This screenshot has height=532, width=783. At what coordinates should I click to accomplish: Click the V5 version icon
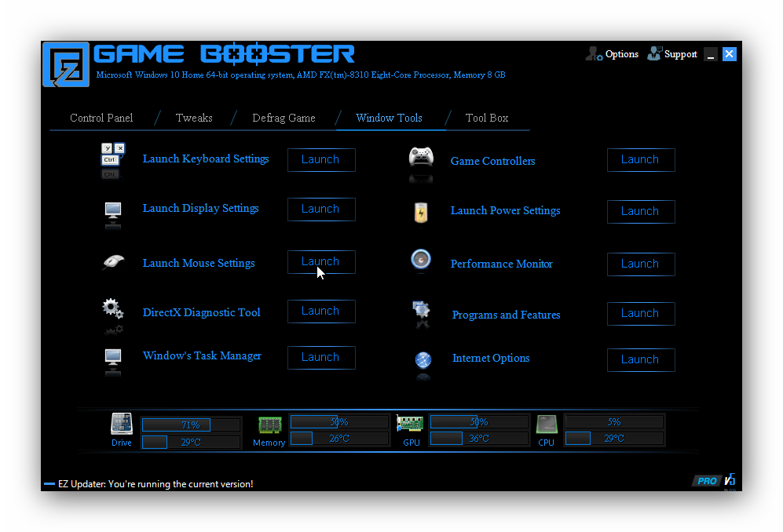coord(730,479)
